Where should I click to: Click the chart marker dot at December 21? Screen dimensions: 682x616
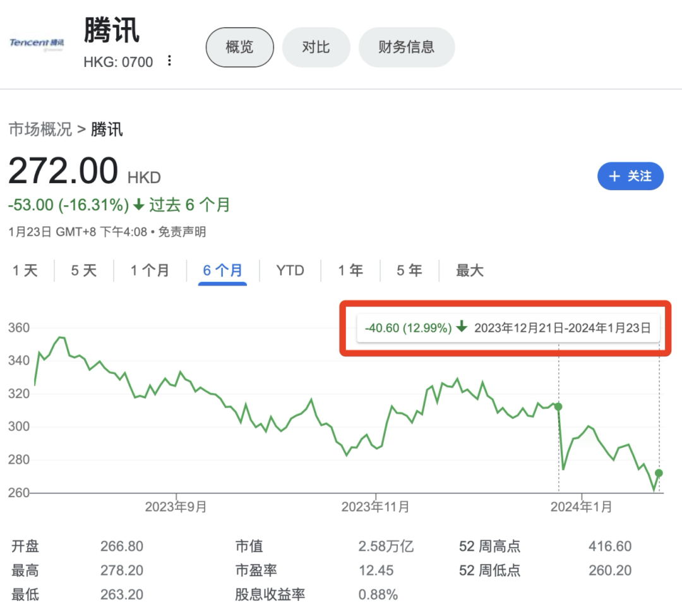(x=558, y=407)
